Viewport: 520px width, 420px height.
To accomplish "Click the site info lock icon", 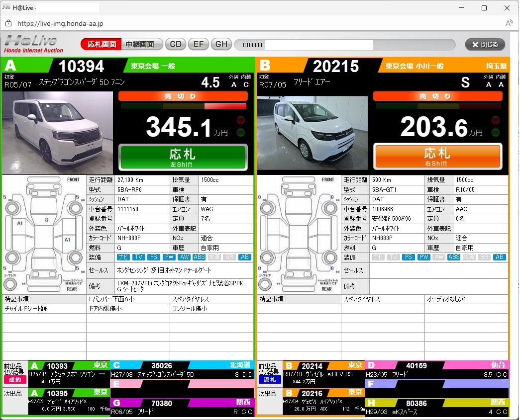I will click(x=8, y=23).
